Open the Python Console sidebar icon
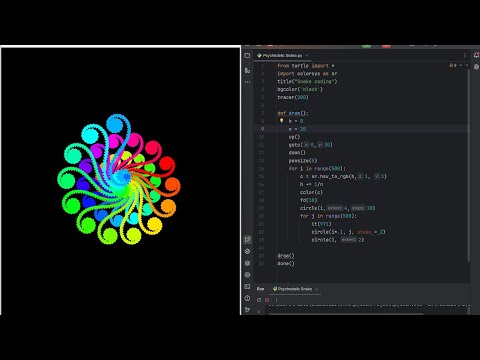This screenshot has height=360, width=480. click(x=247, y=251)
